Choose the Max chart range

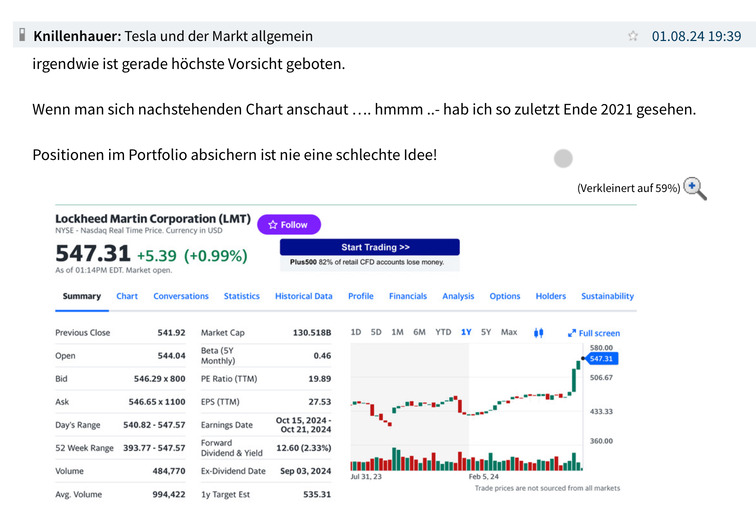[x=509, y=332]
